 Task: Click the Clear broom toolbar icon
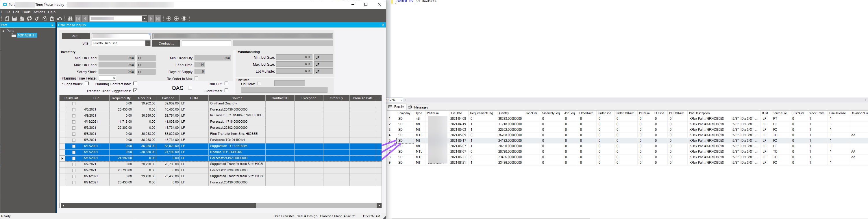[37, 19]
